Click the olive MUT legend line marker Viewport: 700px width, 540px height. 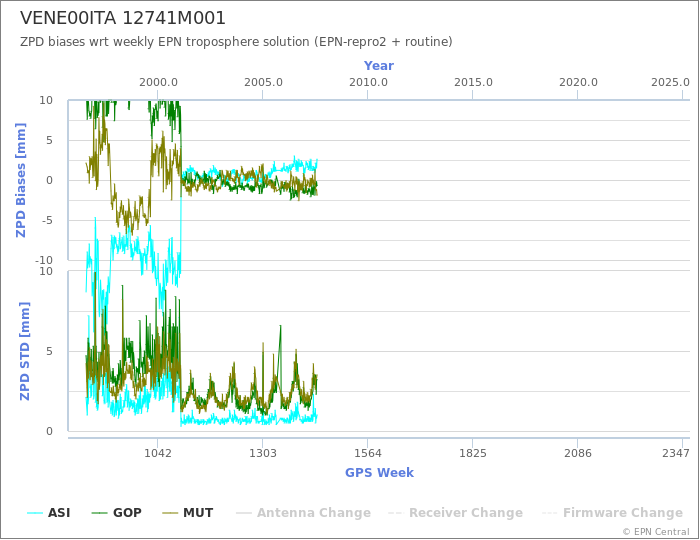pos(170,513)
